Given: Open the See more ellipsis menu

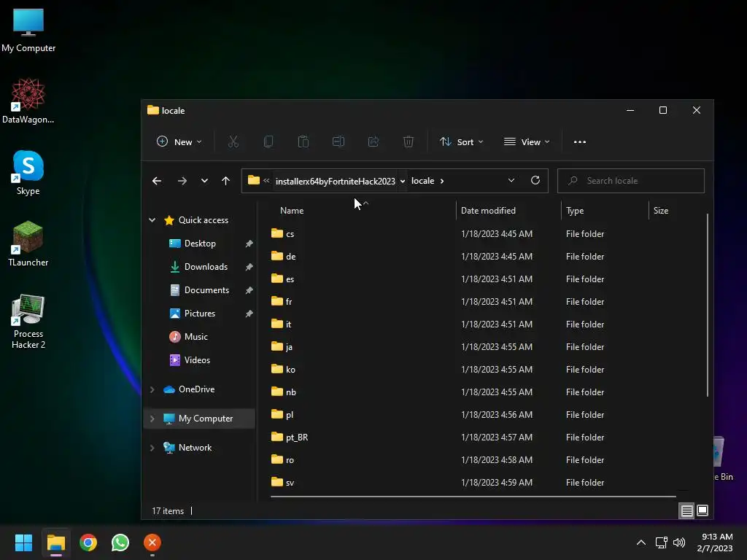Looking at the screenshot, I should tap(580, 142).
